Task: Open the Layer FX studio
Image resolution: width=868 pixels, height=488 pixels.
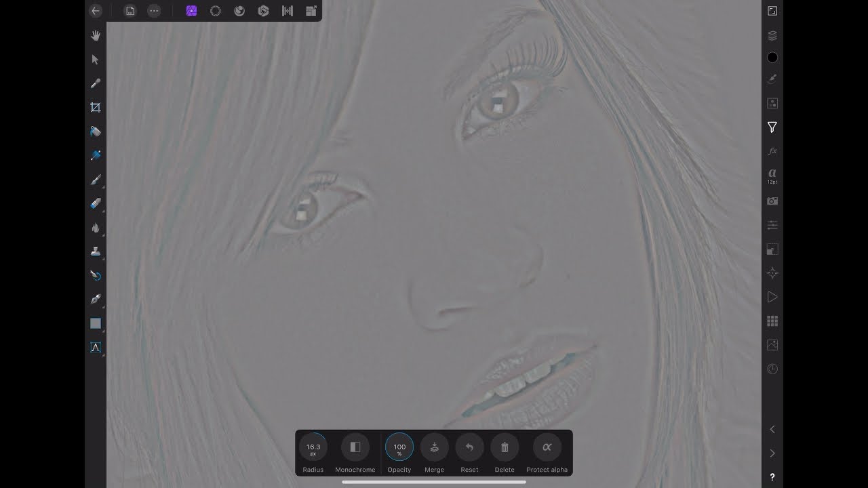Action: click(772, 151)
